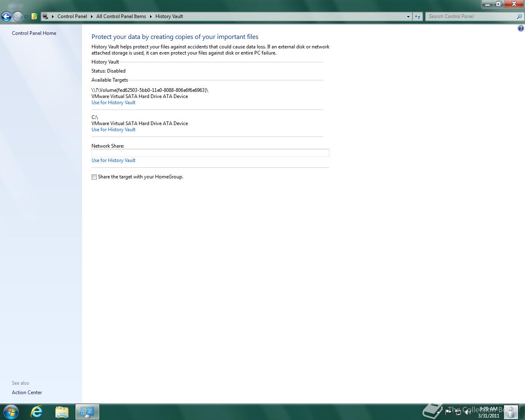Image resolution: width=525 pixels, height=420 pixels.
Task: Switch to the Control Panel taskbar button
Action: click(87, 412)
